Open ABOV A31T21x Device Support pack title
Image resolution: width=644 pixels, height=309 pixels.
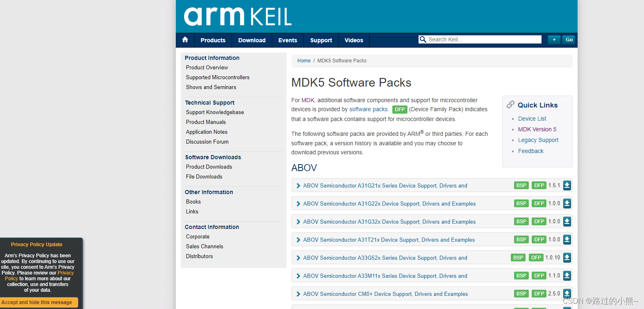pyautogui.click(x=389, y=240)
